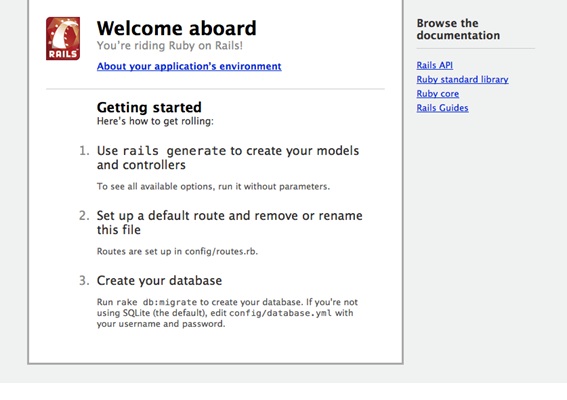This screenshot has width=567, height=400.
Task: Click the config/database.yml file name text
Action: point(281,313)
